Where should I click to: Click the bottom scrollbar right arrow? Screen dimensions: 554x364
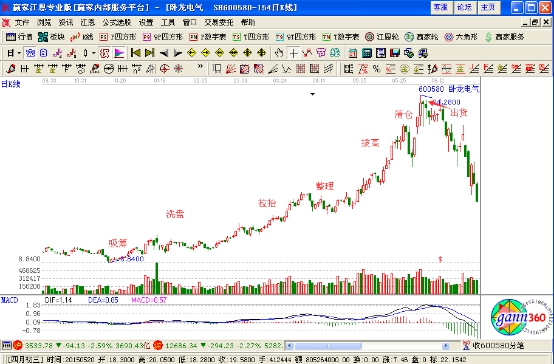tap(446, 346)
